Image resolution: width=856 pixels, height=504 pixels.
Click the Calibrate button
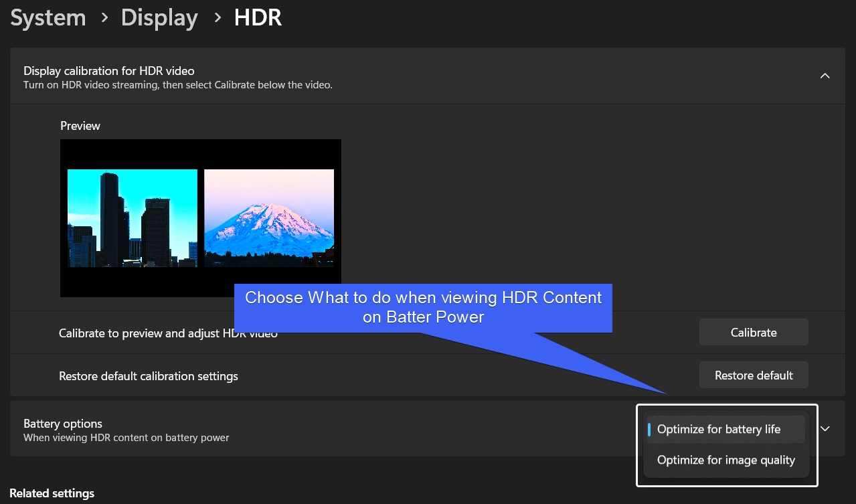coord(754,332)
